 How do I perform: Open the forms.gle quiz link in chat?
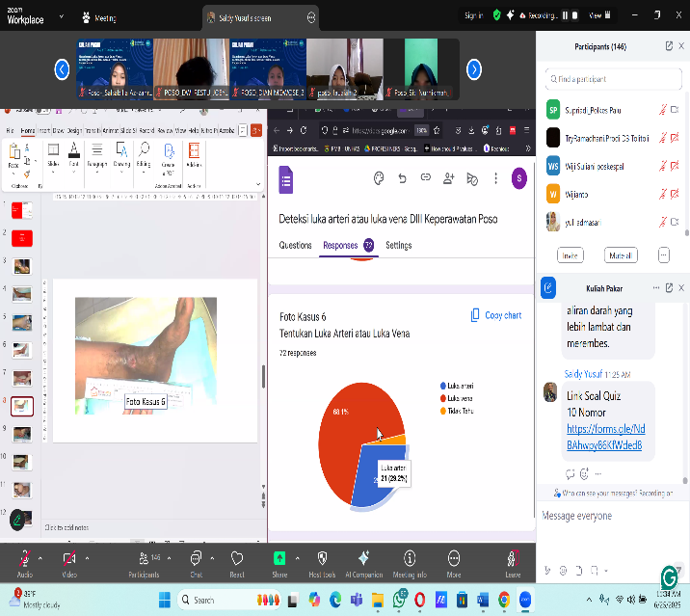tap(605, 437)
